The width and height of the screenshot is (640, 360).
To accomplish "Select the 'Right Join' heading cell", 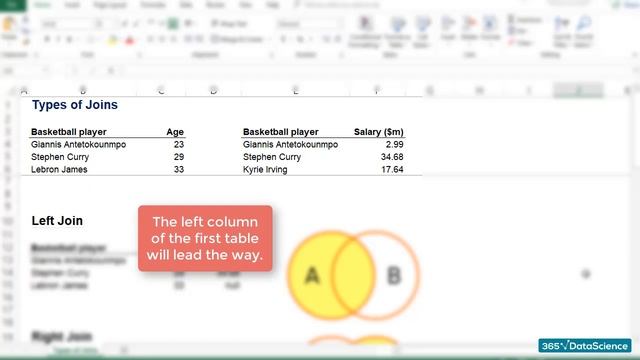I will [x=62, y=337].
